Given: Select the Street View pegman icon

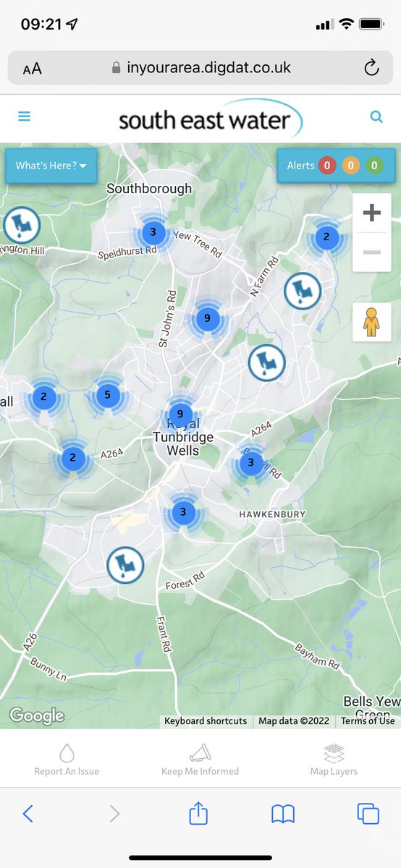Looking at the screenshot, I should (371, 322).
